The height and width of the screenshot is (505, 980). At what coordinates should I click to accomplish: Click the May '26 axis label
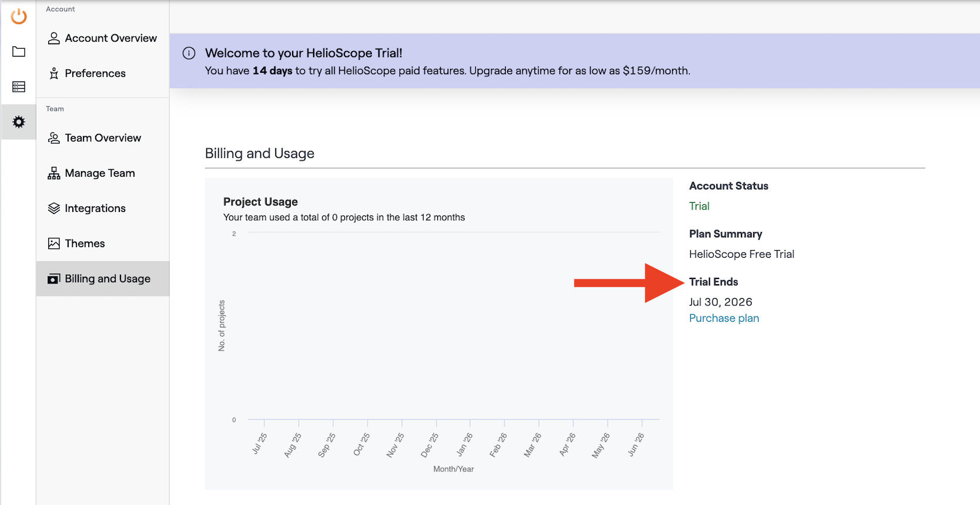tap(601, 445)
